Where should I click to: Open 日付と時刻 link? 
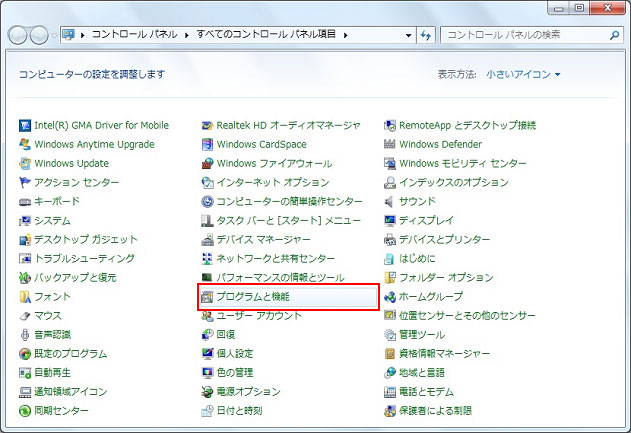point(239,411)
